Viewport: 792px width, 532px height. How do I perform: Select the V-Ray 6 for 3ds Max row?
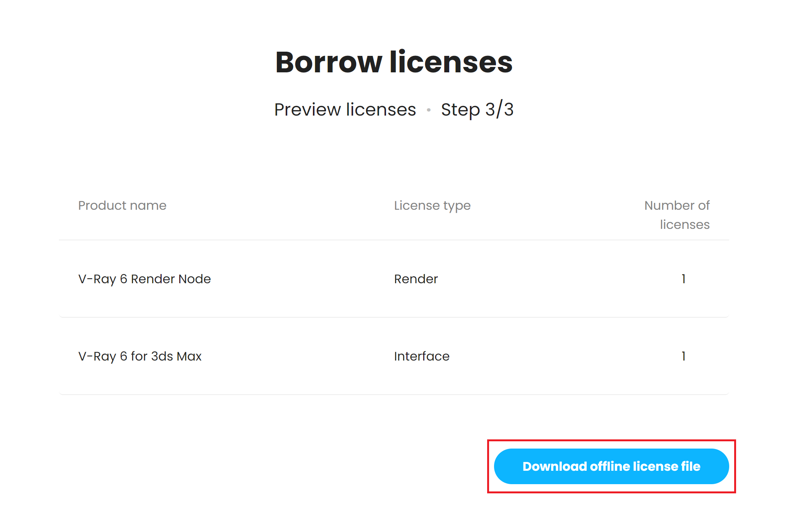[394, 356]
